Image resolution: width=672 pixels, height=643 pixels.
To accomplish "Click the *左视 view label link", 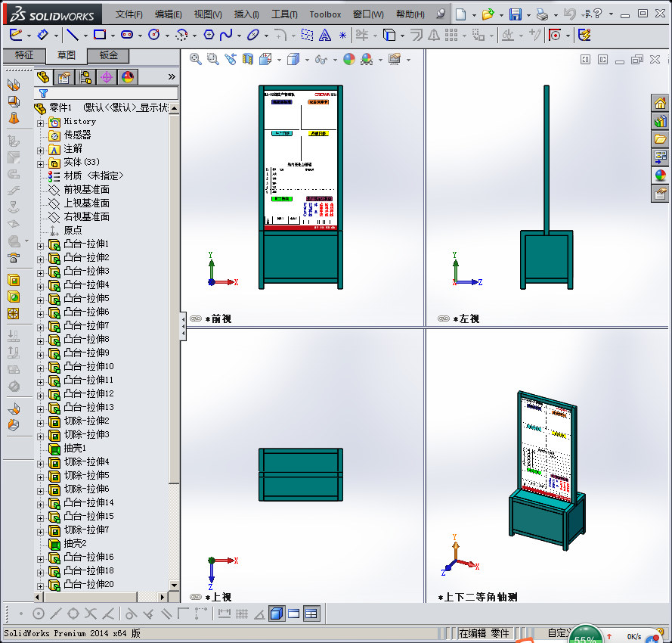I will tap(466, 318).
